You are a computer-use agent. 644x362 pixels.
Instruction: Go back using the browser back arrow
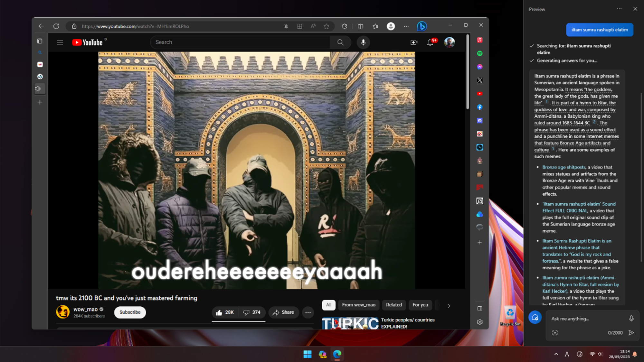coord(41,26)
